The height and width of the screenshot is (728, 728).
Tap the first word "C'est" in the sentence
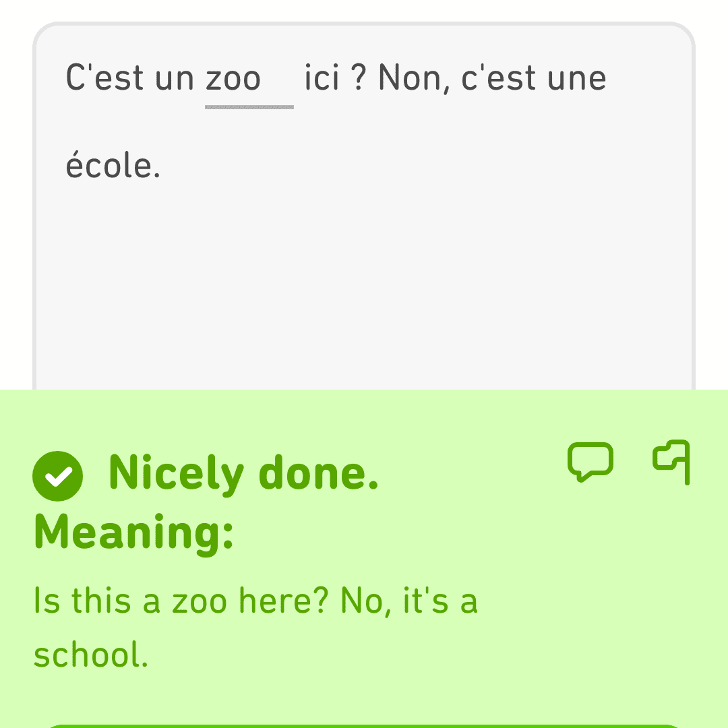pyautogui.click(x=105, y=77)
